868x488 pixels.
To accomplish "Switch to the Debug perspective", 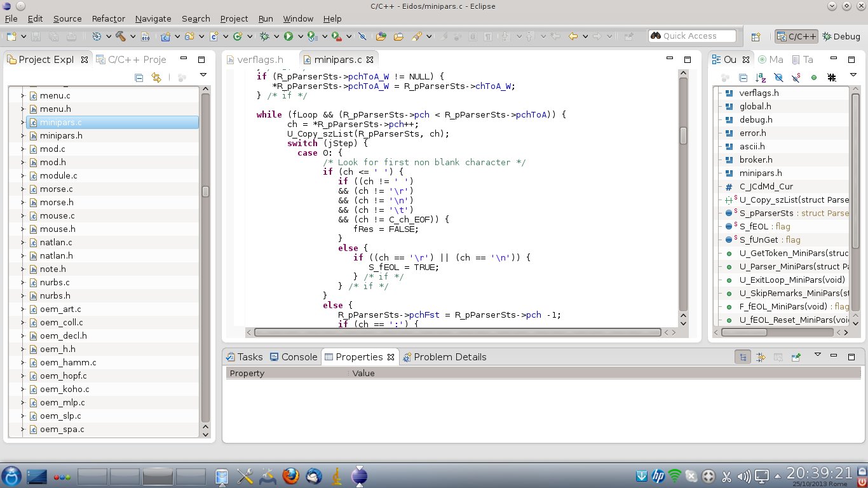I will pos(841,36).
